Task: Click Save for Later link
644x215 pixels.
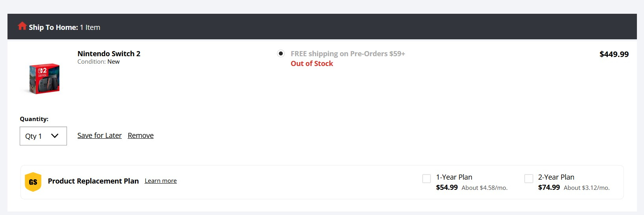Action: (99, 136)
